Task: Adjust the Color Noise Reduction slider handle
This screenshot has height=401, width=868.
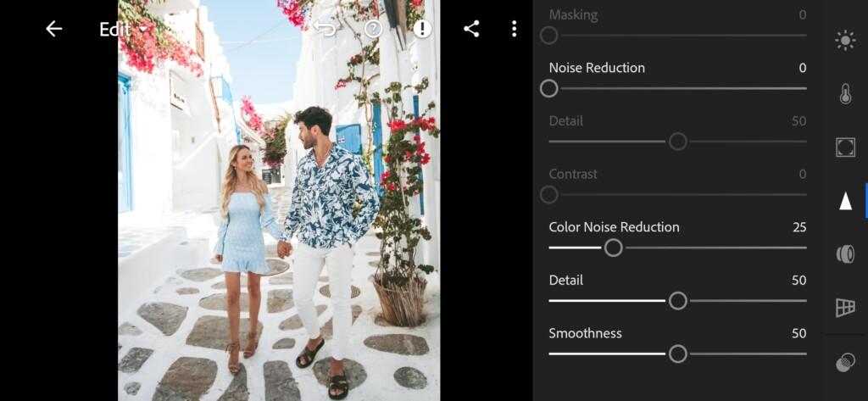Action: click(x=614, y=248)
